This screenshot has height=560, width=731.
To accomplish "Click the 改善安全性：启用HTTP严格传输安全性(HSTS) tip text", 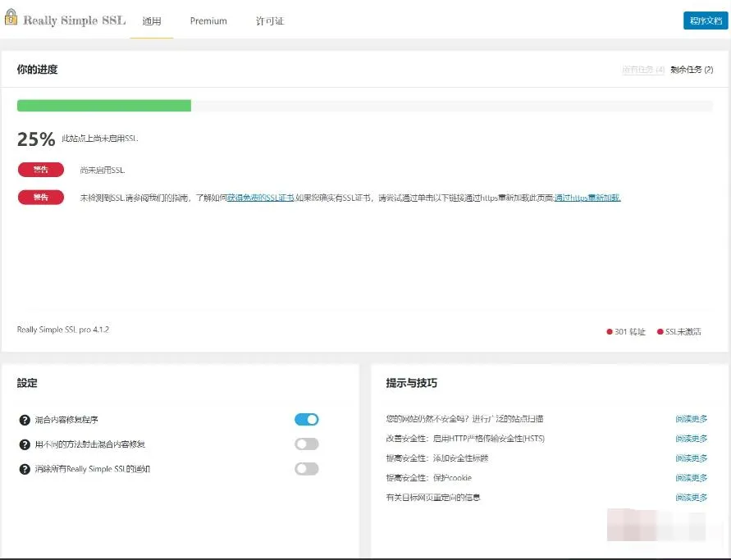I will point(465,439).
